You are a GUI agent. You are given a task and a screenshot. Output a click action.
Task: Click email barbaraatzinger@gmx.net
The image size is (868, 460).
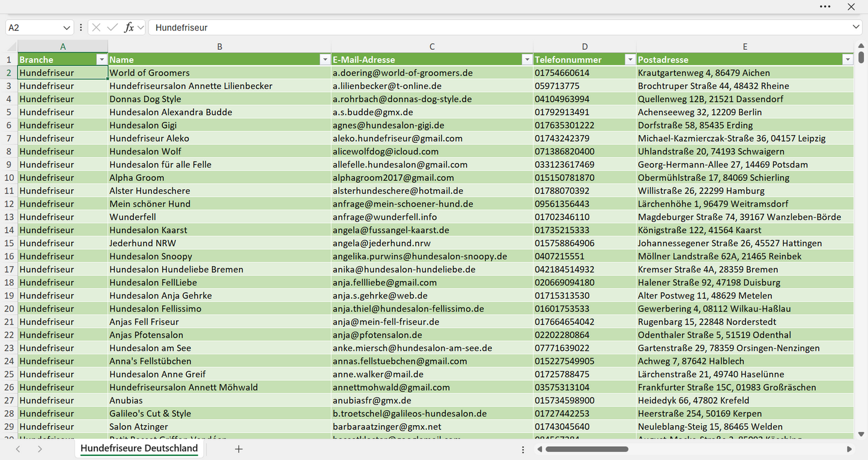[x=432, y=427]
